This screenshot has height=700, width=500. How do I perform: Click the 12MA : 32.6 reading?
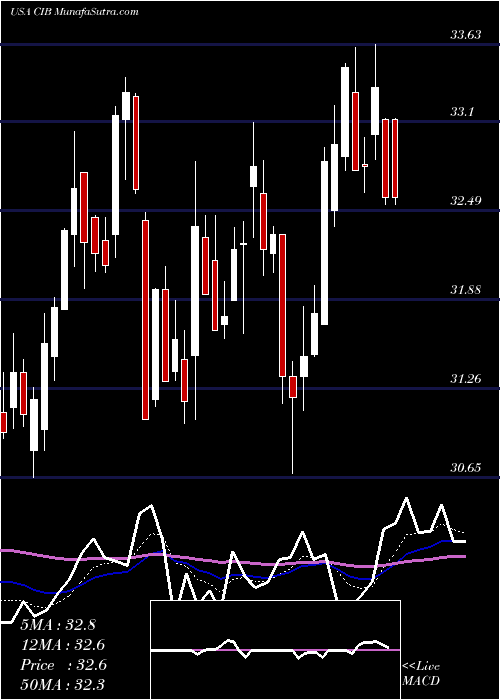[63, 645]
